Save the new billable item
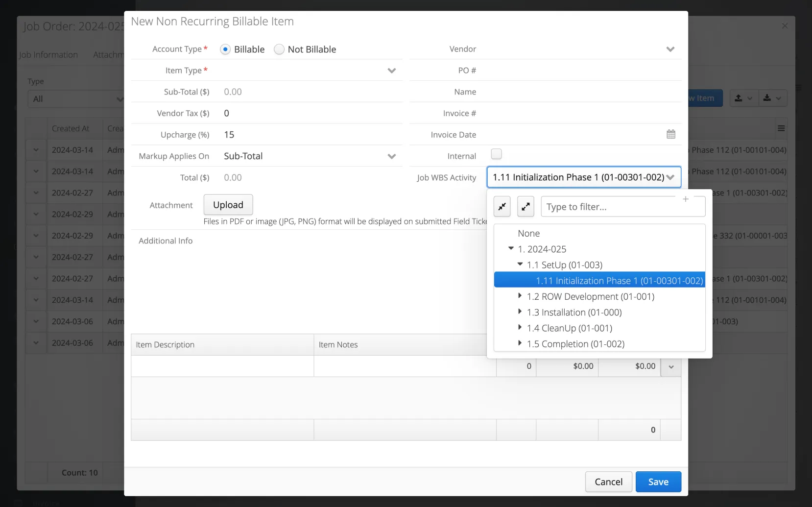This screenshot has width=812, height=507. coord(658,482)
